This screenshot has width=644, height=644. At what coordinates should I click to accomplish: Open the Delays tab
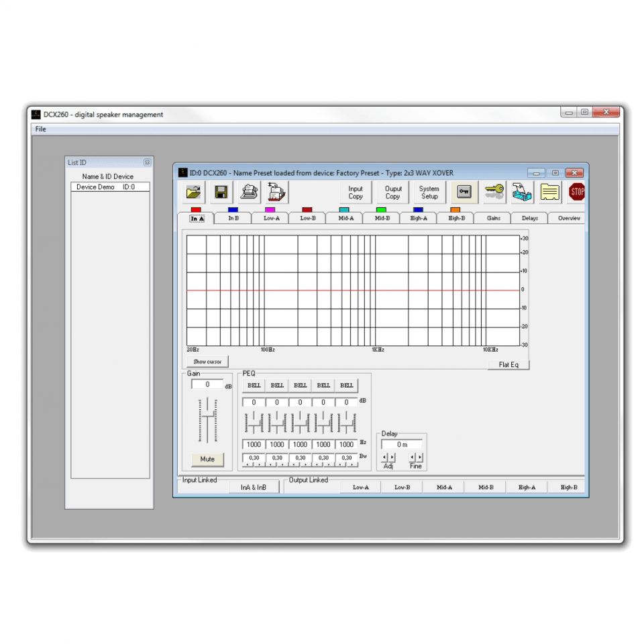coord(530,218)
